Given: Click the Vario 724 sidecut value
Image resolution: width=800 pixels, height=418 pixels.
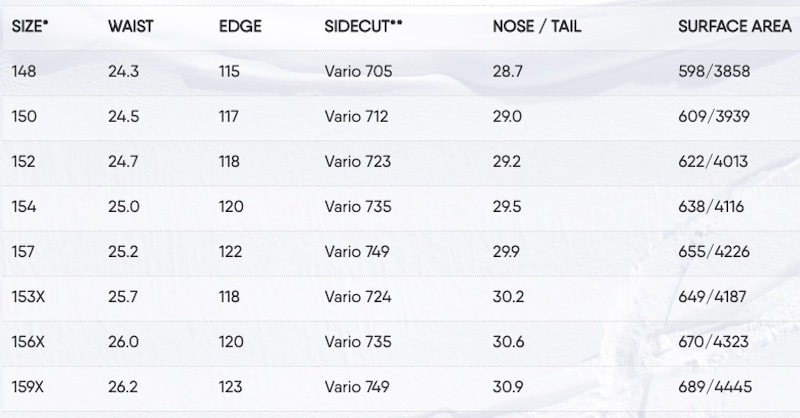Looking at the screenshot, I should click(x=358, y=297).
